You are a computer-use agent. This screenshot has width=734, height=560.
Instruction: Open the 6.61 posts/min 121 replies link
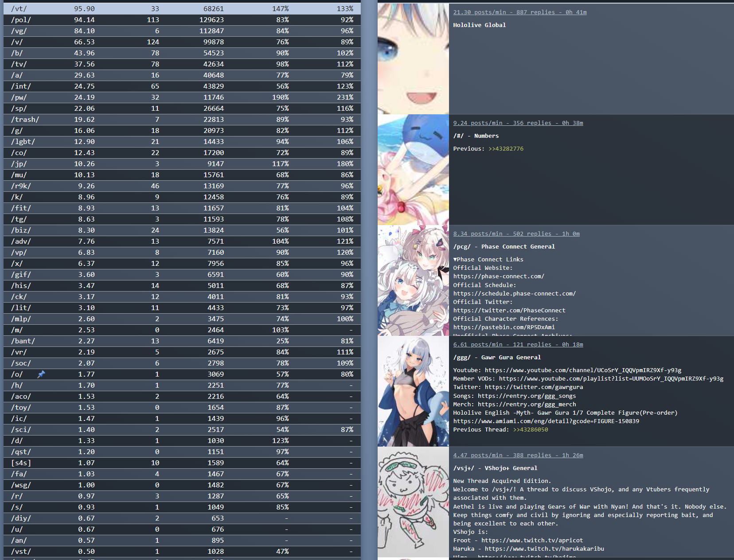(518, 345)
